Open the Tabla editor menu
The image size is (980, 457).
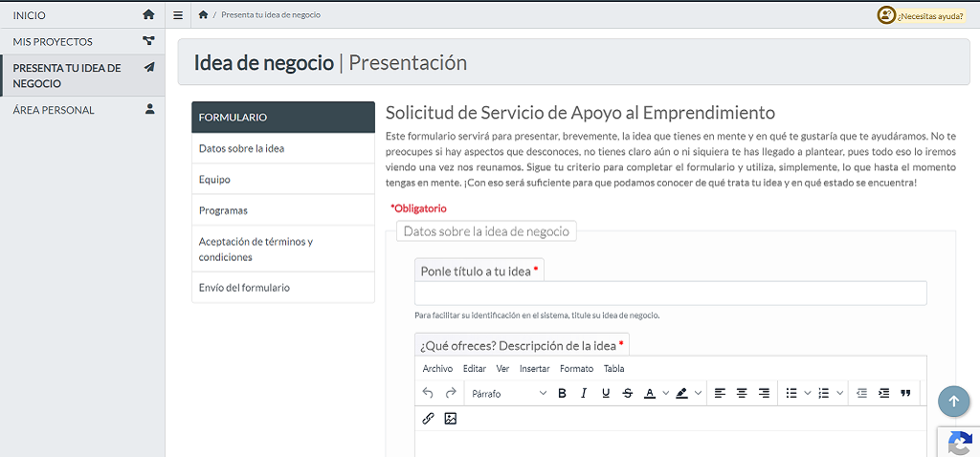[613, 368]
